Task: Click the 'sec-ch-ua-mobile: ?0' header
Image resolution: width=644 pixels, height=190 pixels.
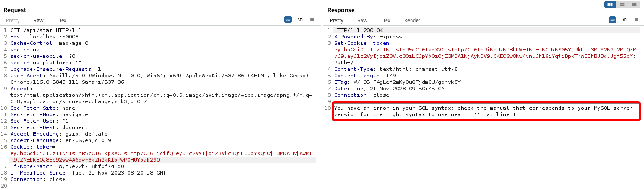Action: pyautogui.click(x=43, y=56)
